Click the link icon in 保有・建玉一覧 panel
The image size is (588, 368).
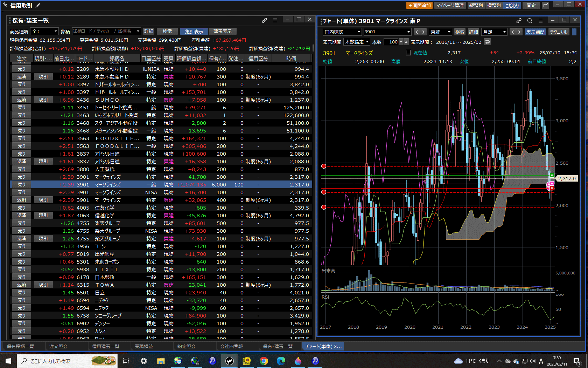click(265, 20)
